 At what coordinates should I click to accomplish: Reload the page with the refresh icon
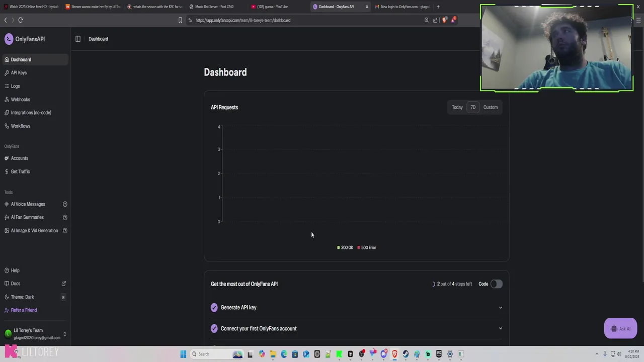click(x=21, y=20)
